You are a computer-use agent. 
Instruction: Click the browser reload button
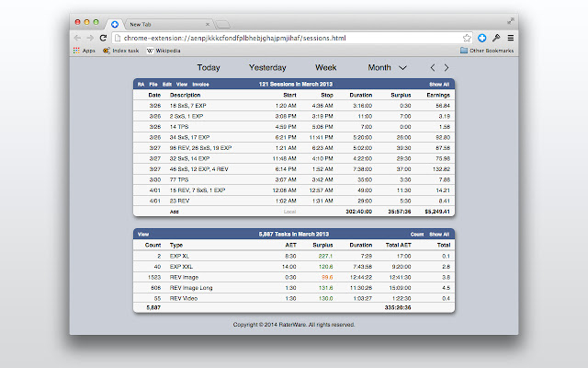pos(102,38)
